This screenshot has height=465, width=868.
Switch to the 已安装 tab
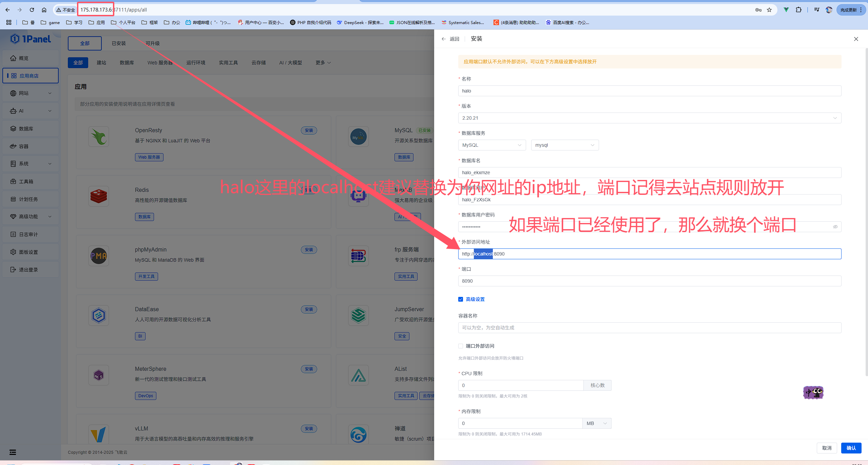click(x=119, y=43)
